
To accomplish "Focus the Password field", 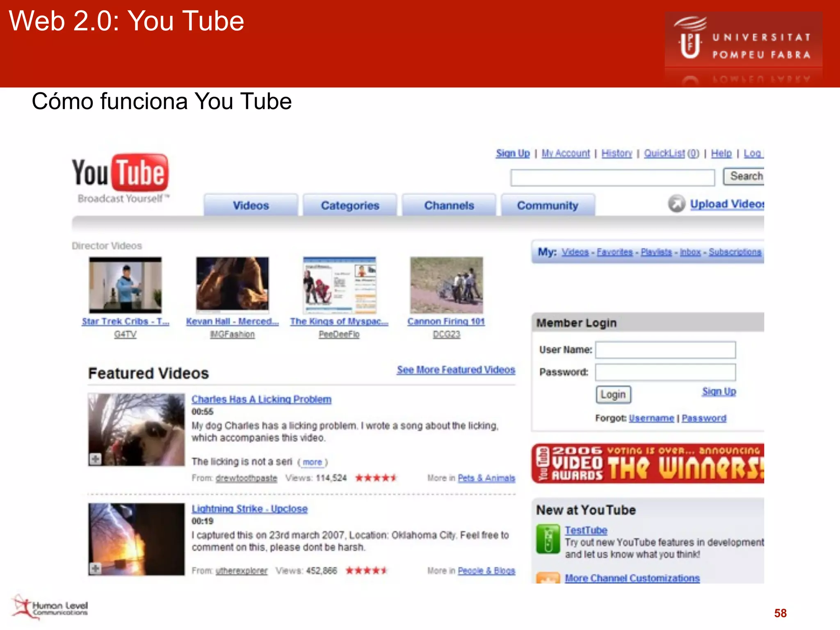I will [x=665, y=372].
